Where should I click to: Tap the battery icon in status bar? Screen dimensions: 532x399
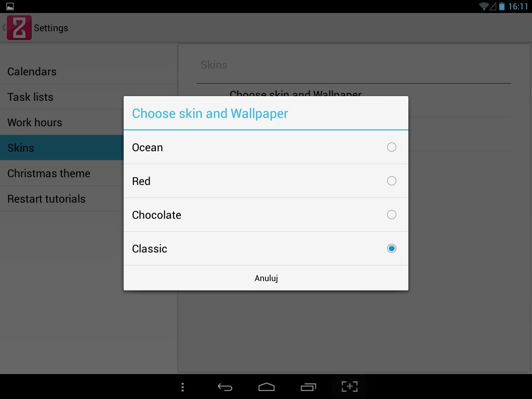[502, 6]
